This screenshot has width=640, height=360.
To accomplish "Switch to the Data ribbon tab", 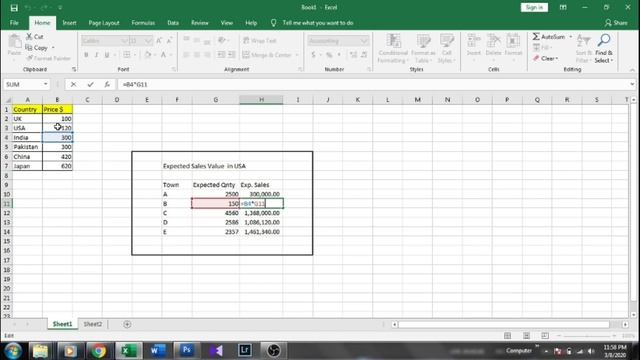I will (173, 23).
